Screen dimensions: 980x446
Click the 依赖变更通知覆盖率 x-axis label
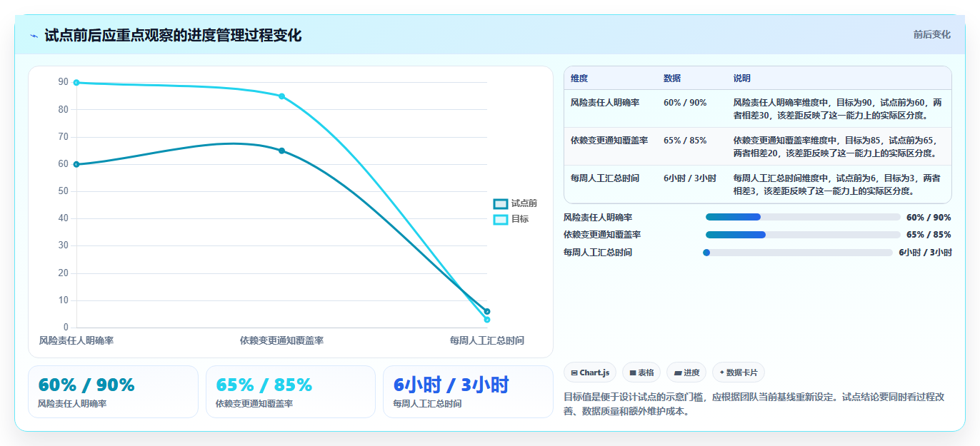[x=281, y=341]
